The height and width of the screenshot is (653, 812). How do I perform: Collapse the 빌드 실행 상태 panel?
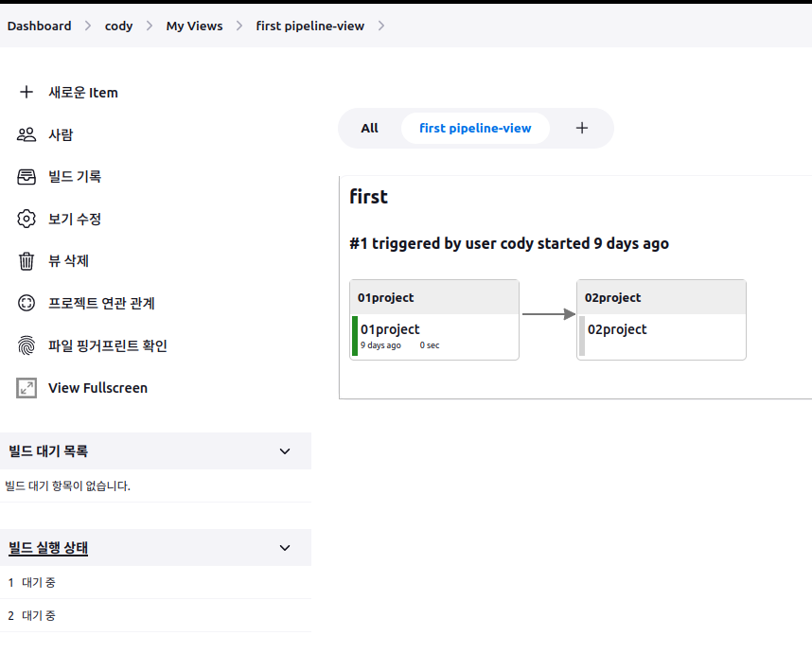tap(285, 548)
